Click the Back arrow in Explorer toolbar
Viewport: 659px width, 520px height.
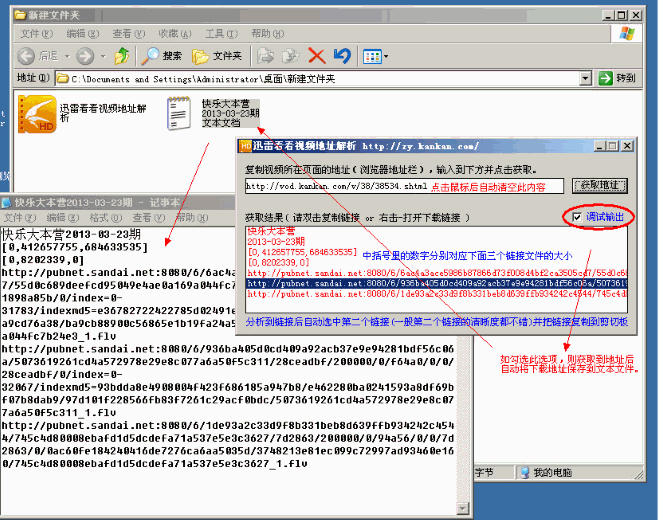point(25,56)
